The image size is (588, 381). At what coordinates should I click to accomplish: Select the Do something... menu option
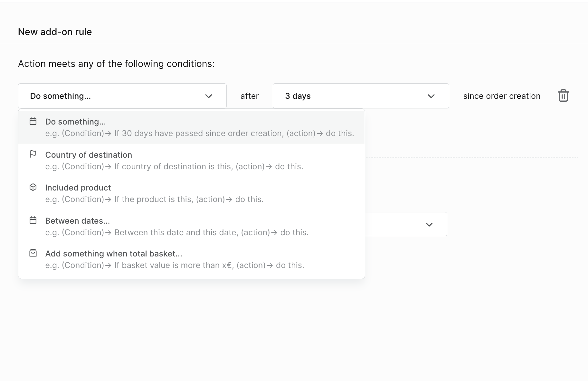pos(192,127)
